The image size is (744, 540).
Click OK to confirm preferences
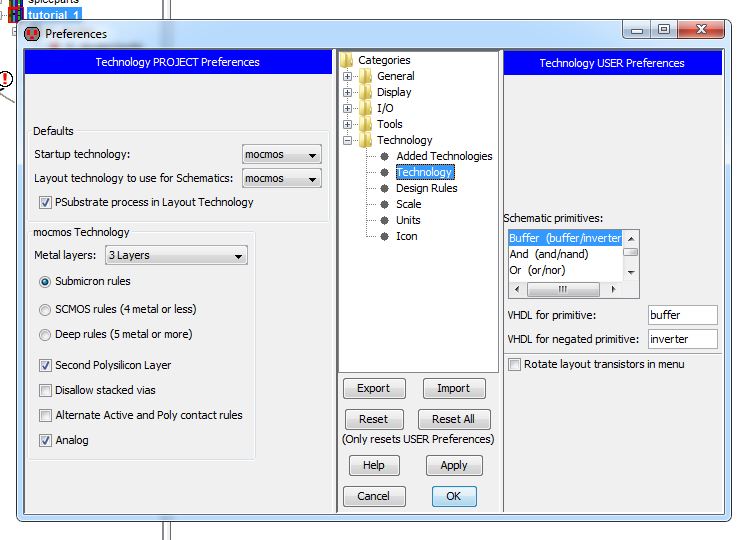pos(454,496)
